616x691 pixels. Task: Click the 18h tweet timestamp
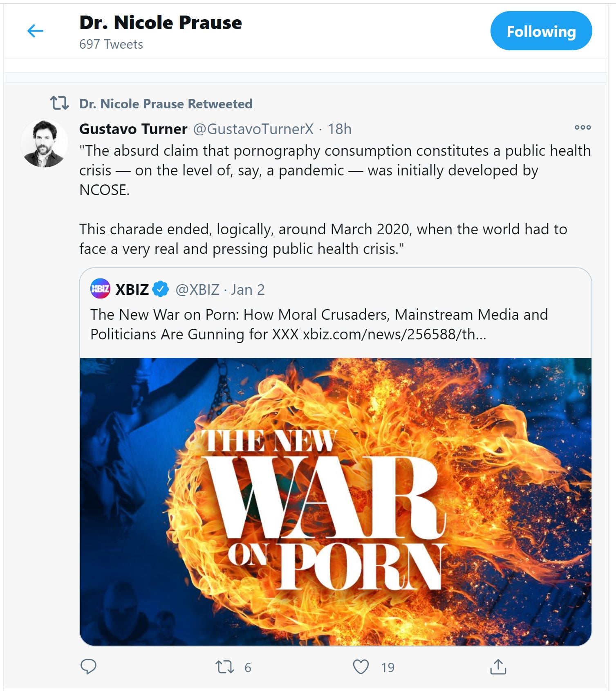tap(339, 129)
